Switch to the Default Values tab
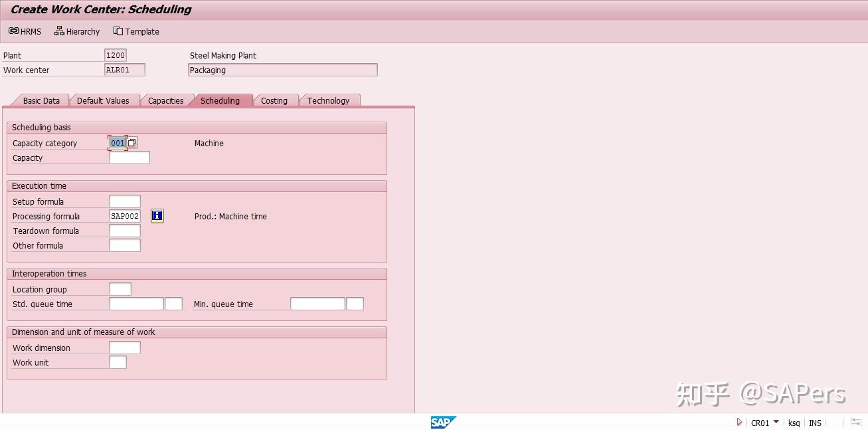This screenshot has width=868, height=430. (103, 100)
